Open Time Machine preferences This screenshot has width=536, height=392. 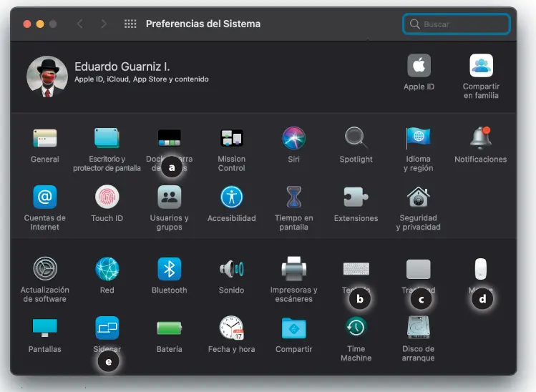tap(356, 328)
